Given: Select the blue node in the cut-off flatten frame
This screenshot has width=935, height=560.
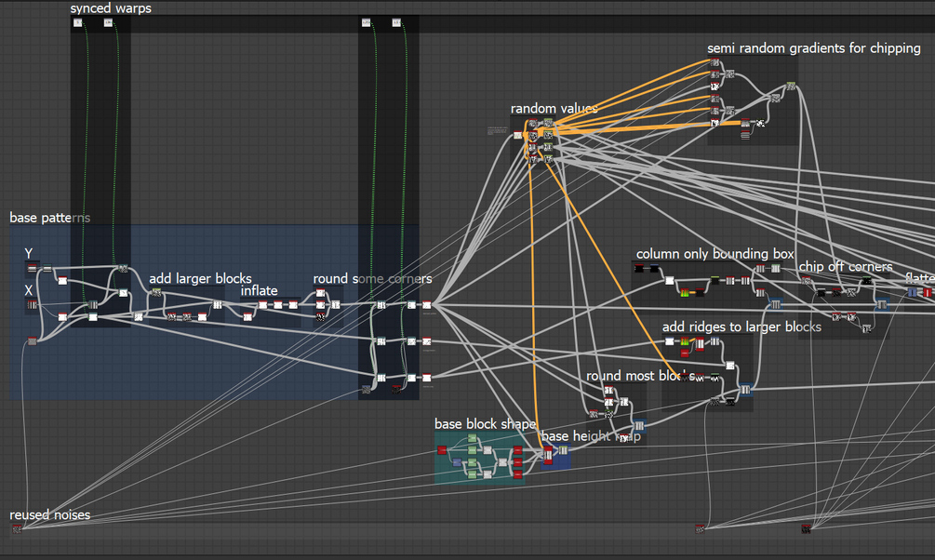Looking at the screenshot, I should point(913,292).
